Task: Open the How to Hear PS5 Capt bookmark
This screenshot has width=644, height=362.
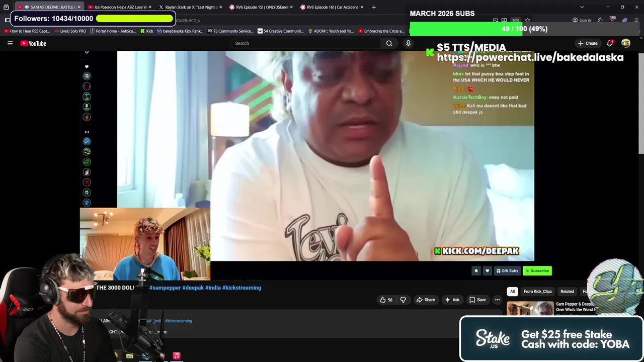Action: point(27,31)
